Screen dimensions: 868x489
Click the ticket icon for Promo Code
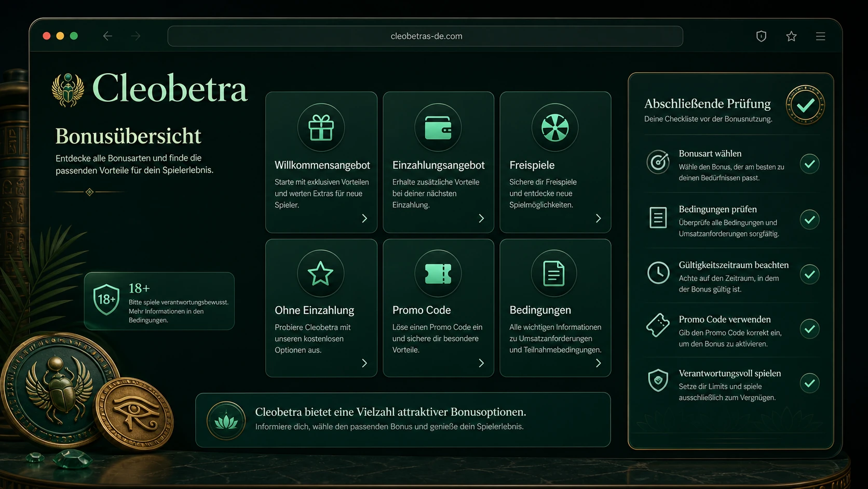[438, 273]
